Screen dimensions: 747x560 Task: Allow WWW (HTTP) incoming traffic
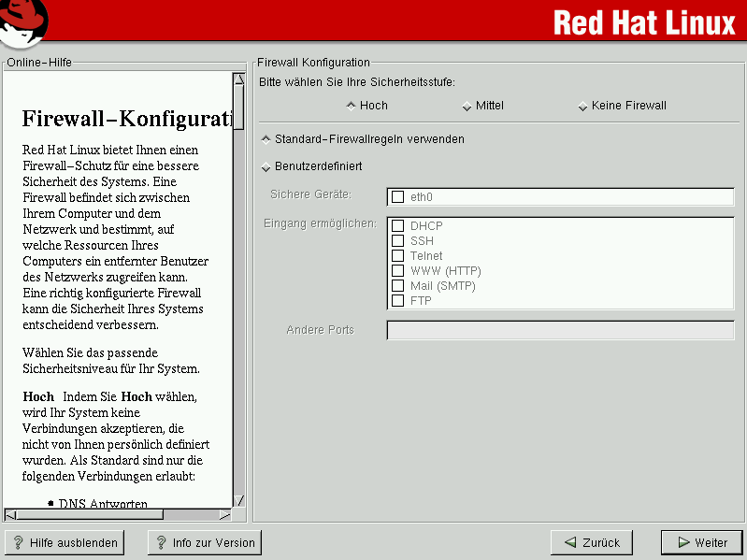point(398,271)
